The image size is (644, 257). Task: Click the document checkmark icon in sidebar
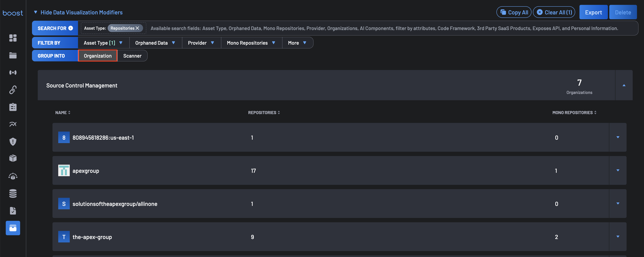tap(13, 211)
